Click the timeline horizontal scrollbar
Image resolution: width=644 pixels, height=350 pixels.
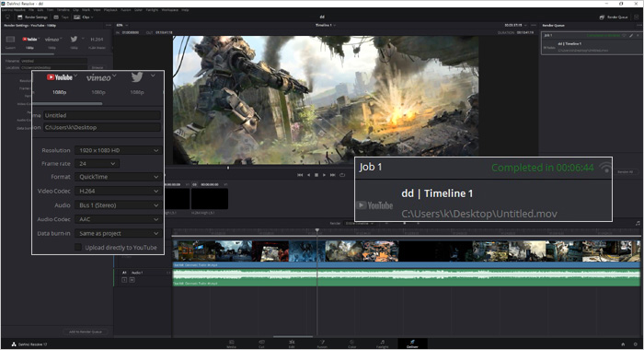(293, 336)
